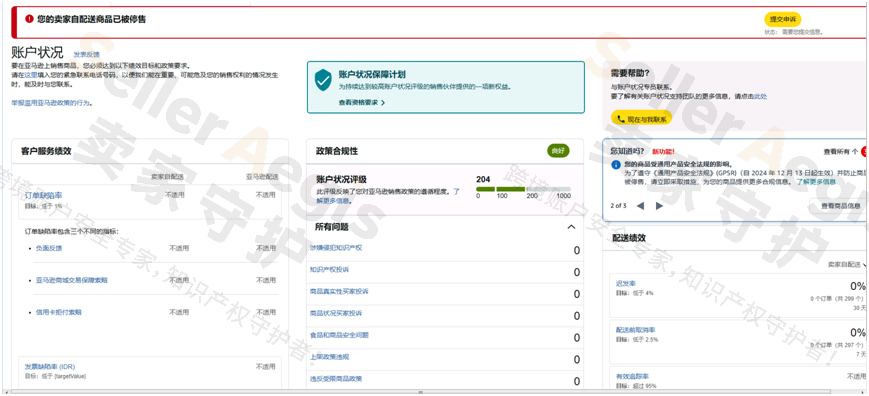This screenshot has height=396, width=869.
Task: Collapse the 所有问题 section chevron
Action: (571, 227)
